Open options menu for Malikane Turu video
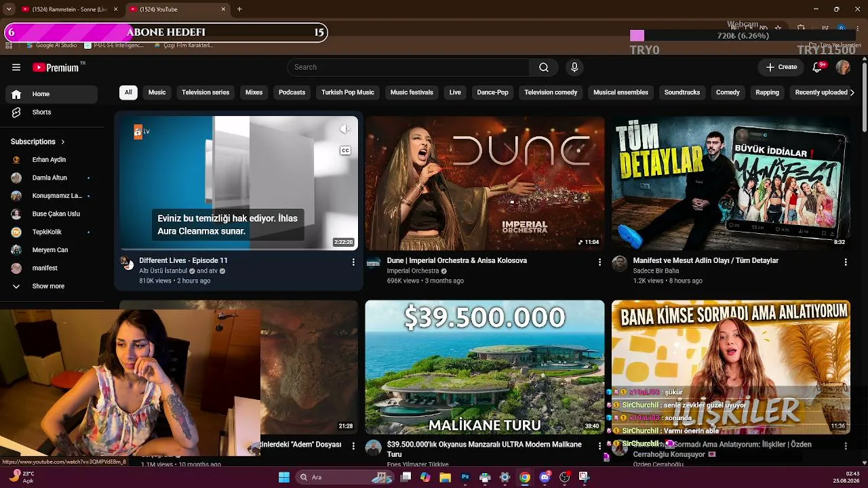The image size is (868, 488). [599, 445]
